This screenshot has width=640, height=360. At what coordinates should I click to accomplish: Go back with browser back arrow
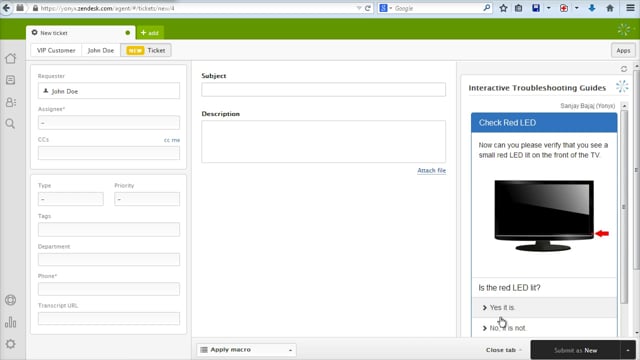tap(6, 8)
